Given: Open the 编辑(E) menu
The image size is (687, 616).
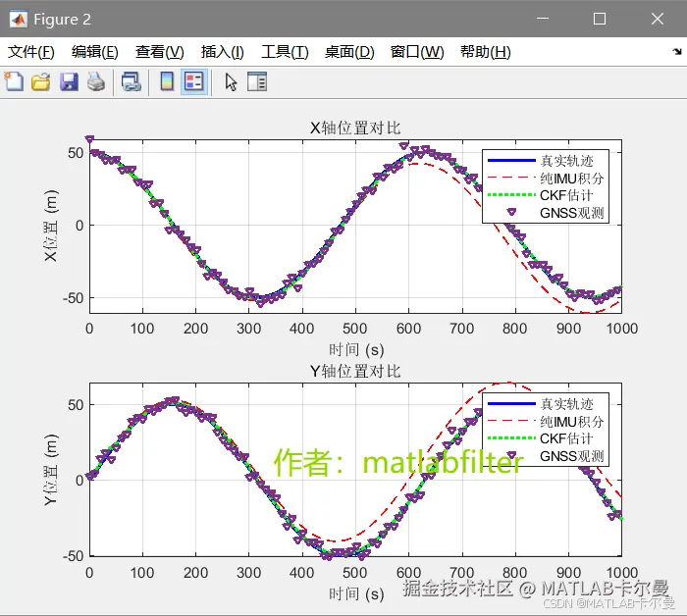Looking at the screenshot, I should (x=95, y=52).
